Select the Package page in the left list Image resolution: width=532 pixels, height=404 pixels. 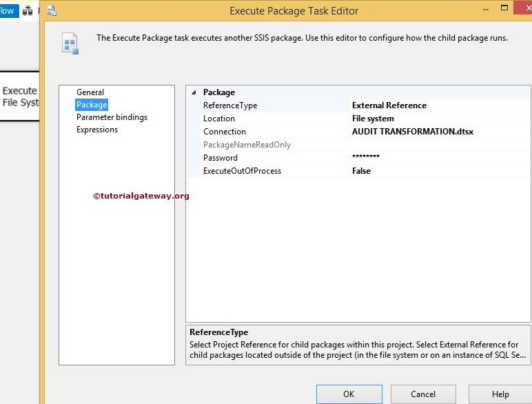92,105
